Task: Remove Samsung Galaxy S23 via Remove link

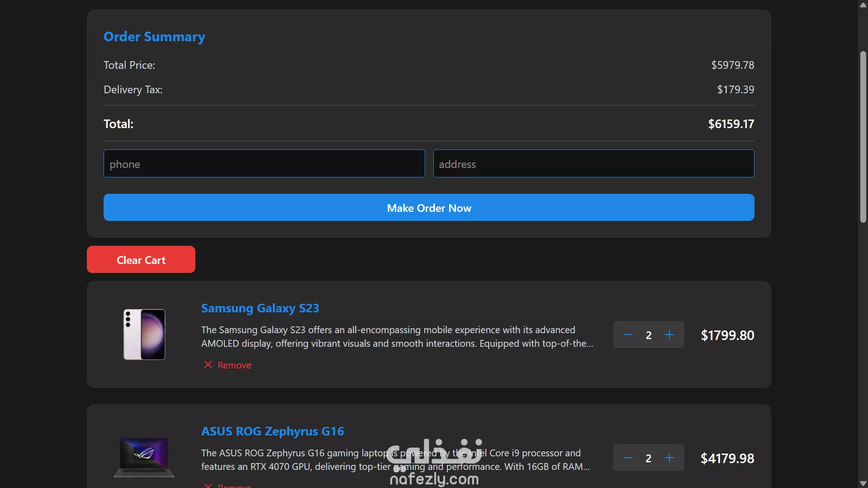Action: coord(234,365)
